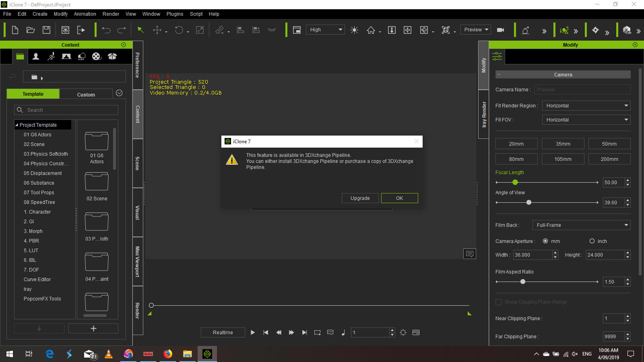Click the Windows Start button

(10, 354)
